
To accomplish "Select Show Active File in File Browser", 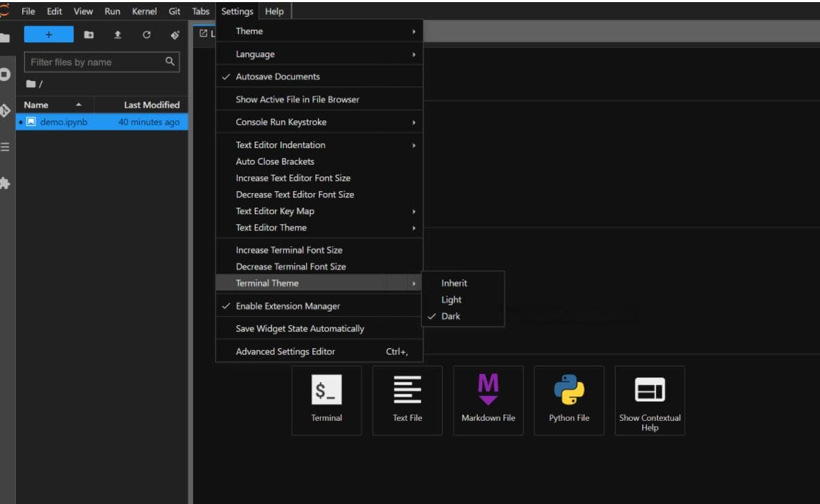I will pyautogui.click(x=319, y=99).
